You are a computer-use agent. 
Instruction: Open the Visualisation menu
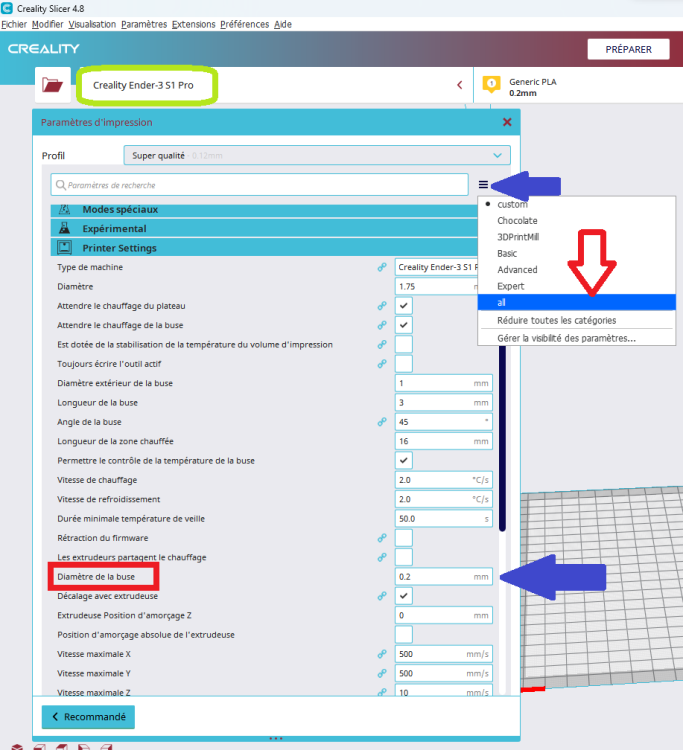click(92, 24)
